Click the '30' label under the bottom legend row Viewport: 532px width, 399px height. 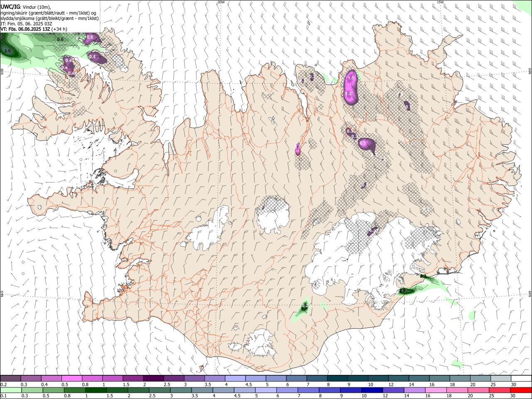point(514,397)
